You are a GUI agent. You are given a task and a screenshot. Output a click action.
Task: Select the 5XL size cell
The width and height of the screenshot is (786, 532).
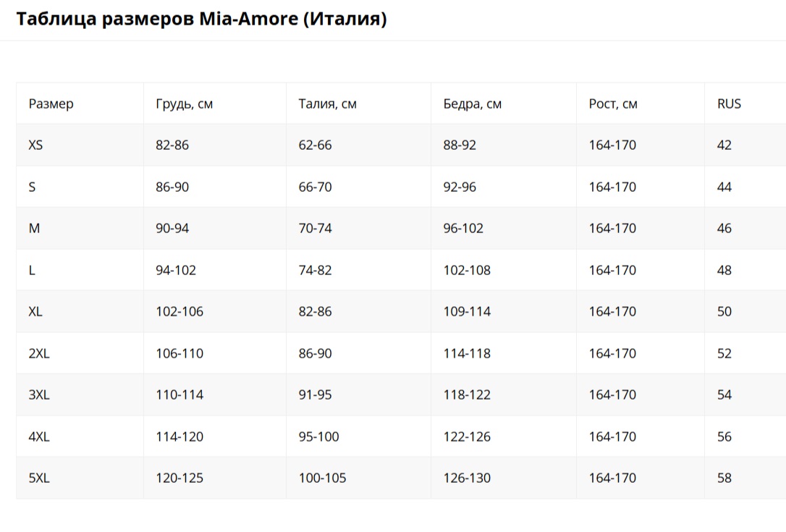[x=39, y=478]
